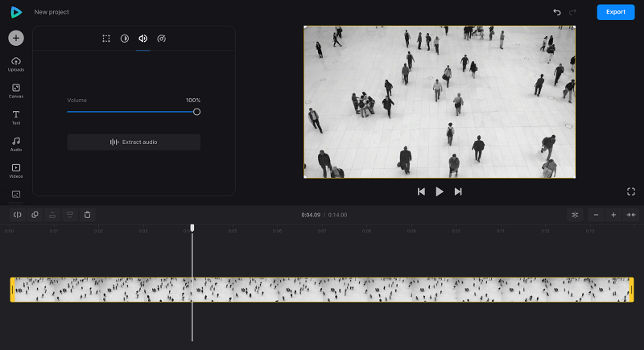Toggle timeline snapping
Viewport: 644px width, 350px height.
(x=575, y=215)
